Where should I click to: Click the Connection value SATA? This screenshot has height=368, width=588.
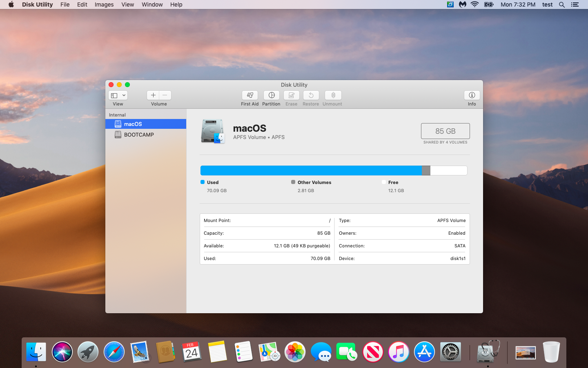460,246
